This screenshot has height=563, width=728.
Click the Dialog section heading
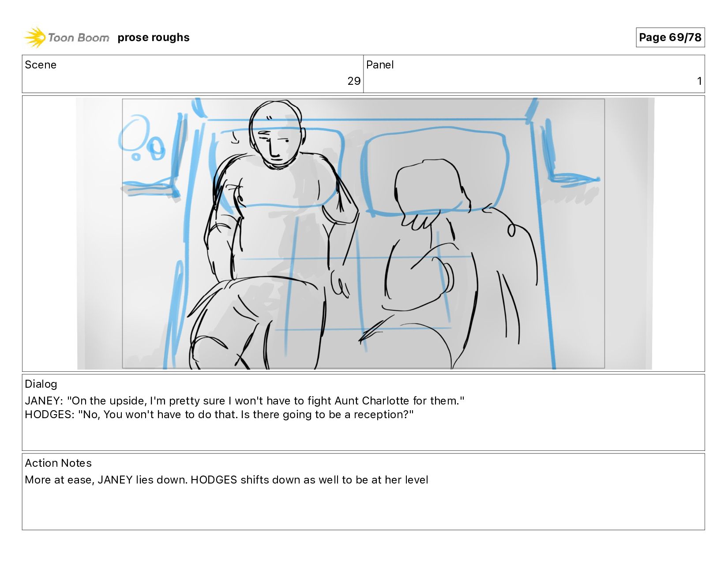tap(41, 384)
